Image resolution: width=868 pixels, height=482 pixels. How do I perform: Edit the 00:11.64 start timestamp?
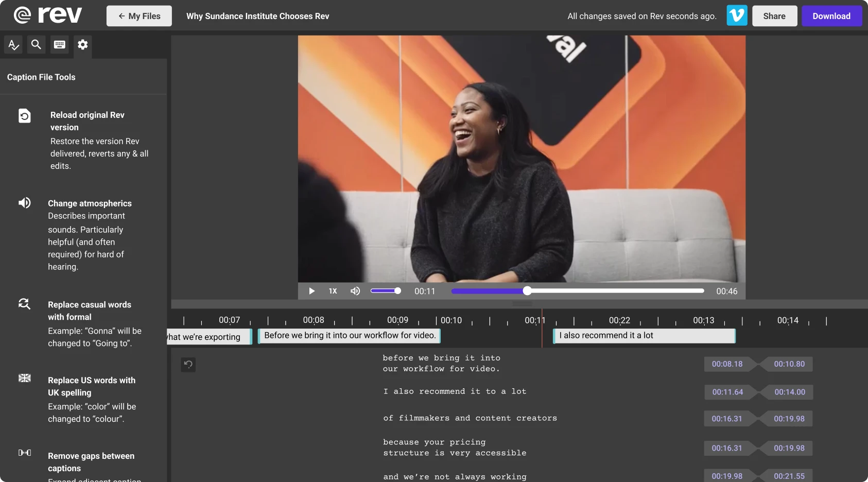coord(728,392)
